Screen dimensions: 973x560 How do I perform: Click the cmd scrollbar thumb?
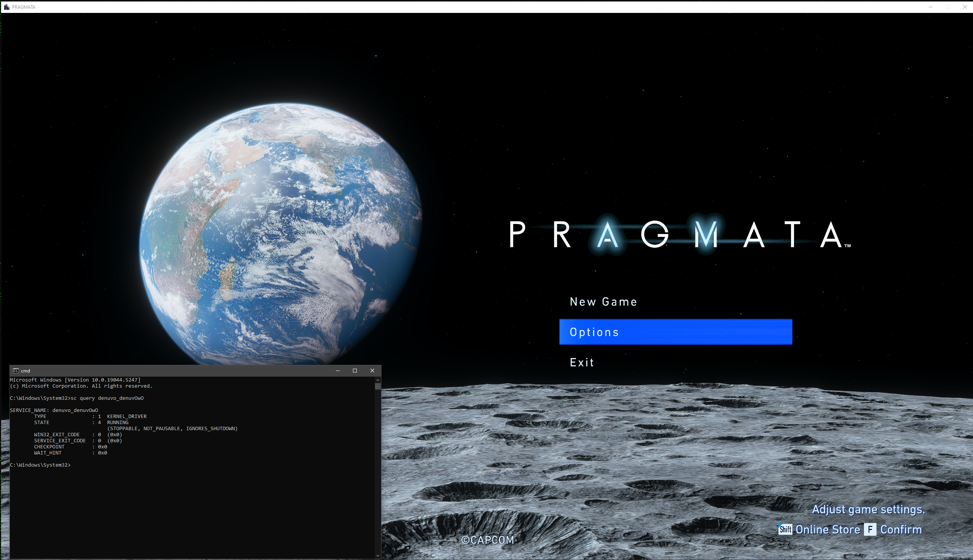378,386
